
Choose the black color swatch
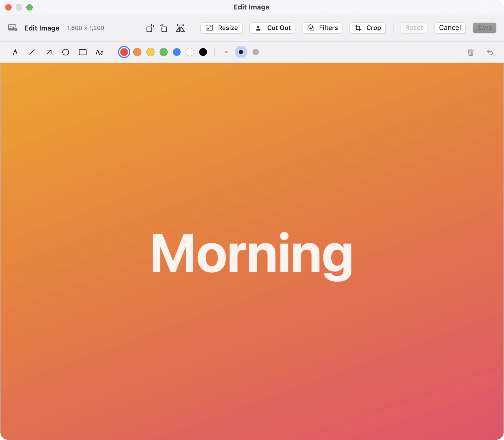203,52
